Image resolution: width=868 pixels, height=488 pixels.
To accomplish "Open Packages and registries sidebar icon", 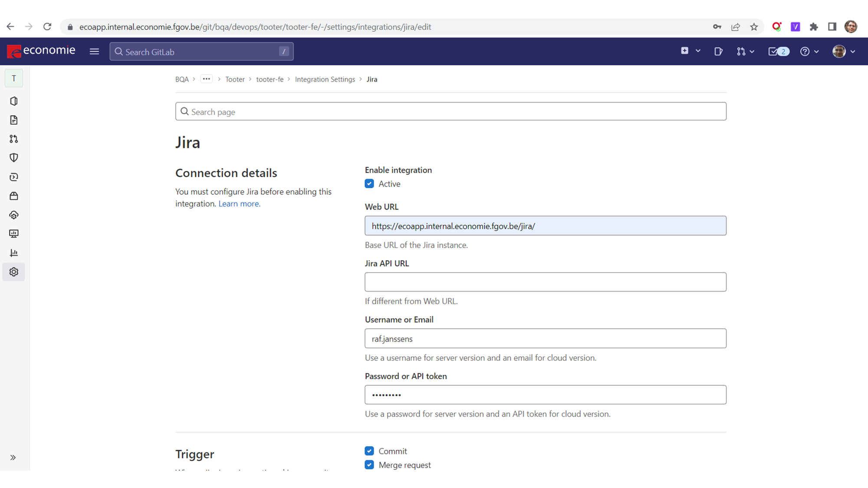I will point(14,196).
